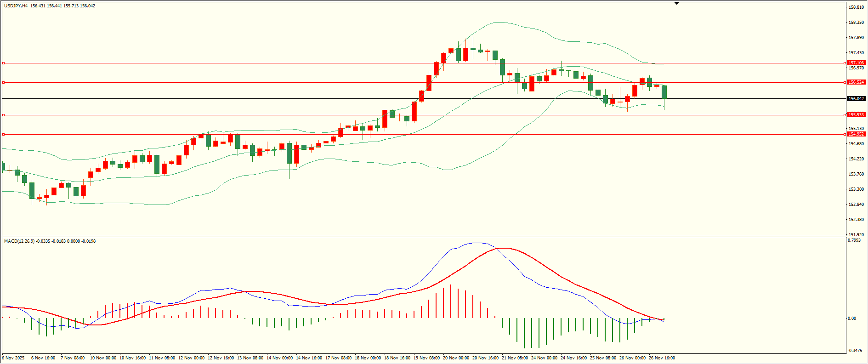The width and height of the screenshot is (868, 364).
Task: Click the current price 156.042 label
Action: tap(856, 99)
